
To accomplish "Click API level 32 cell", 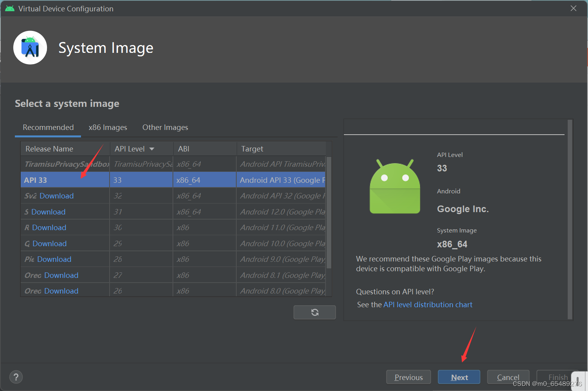I will tap(141, 196).
